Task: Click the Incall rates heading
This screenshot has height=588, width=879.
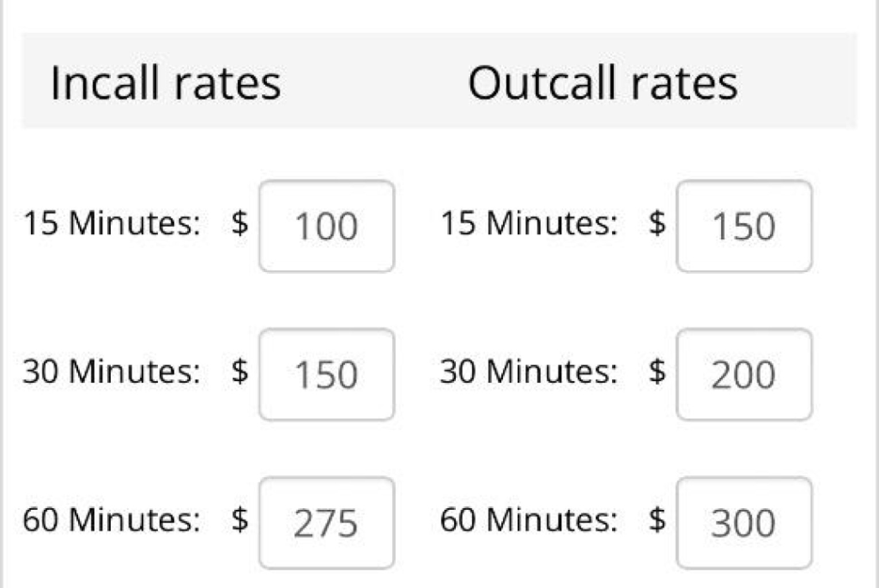Action: tap(165, 83)
